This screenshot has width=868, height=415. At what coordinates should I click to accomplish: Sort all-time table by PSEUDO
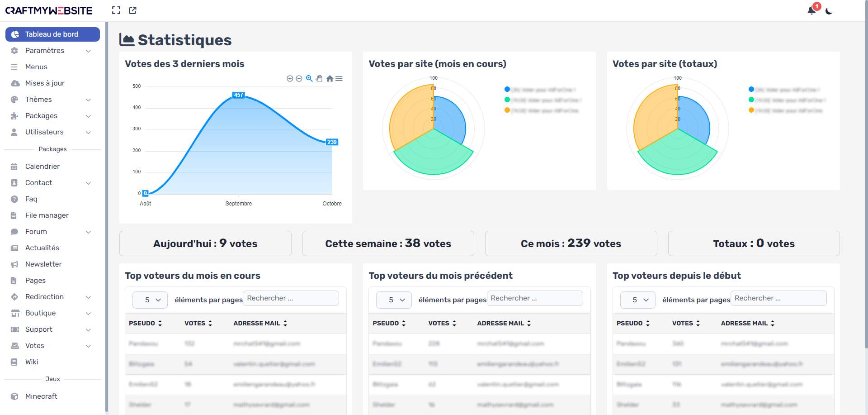click(x=633, y=323)
